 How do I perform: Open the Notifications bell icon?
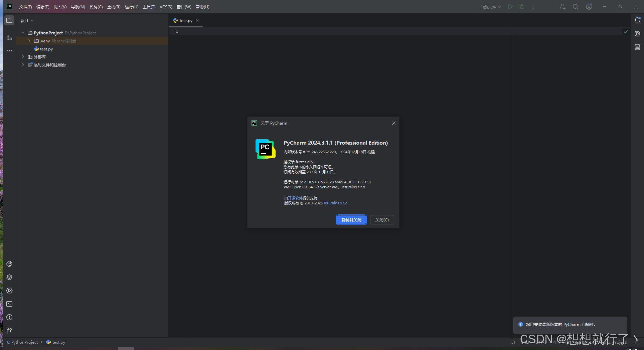coord(637,20)
